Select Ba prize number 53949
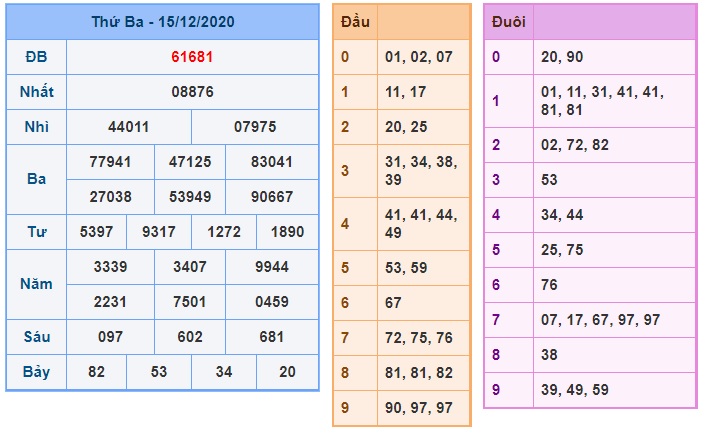This screenshot has width=706, height=434. (190, 197)
